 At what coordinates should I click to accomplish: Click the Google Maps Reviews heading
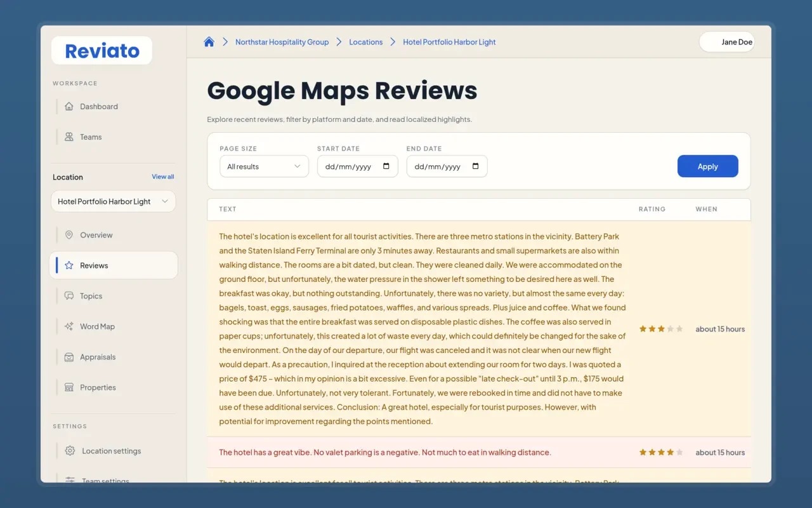tap(342, 91)
